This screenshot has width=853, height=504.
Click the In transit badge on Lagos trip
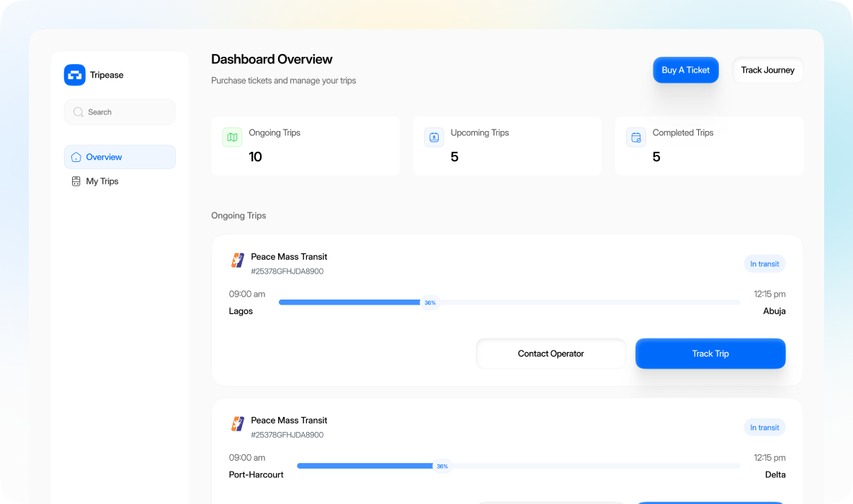pyautogui.click(x=764, y=264)
